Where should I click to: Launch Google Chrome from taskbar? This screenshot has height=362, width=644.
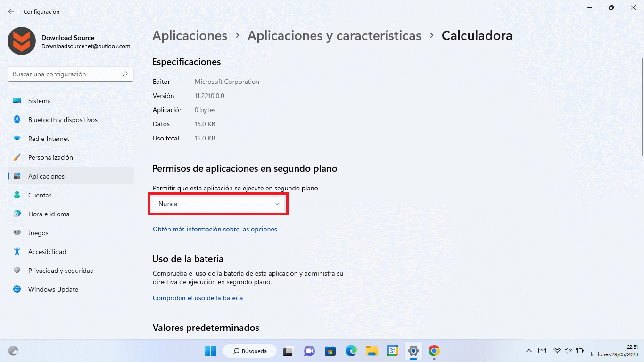[x=434, y=351]
